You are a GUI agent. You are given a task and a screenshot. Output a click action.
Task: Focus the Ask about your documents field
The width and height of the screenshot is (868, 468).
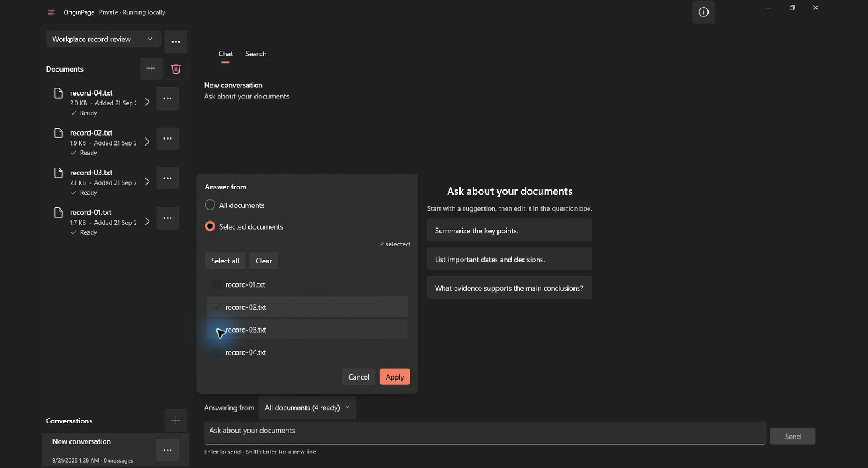pos(485,433)
